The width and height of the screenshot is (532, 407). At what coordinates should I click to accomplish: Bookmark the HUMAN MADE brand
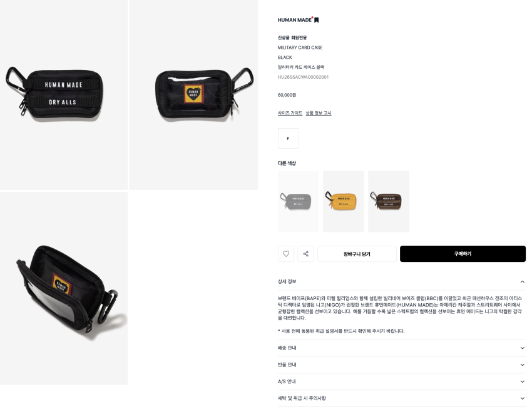coord(316,20)
